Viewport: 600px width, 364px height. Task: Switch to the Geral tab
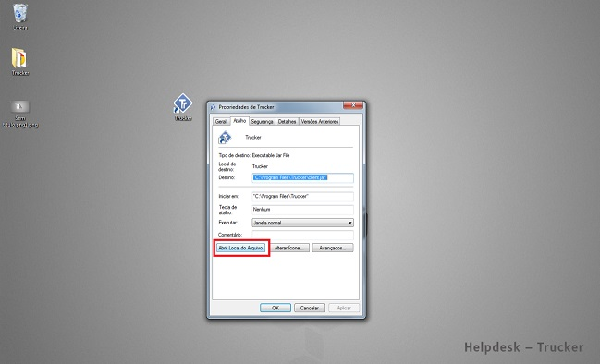(x=221, y=121)
